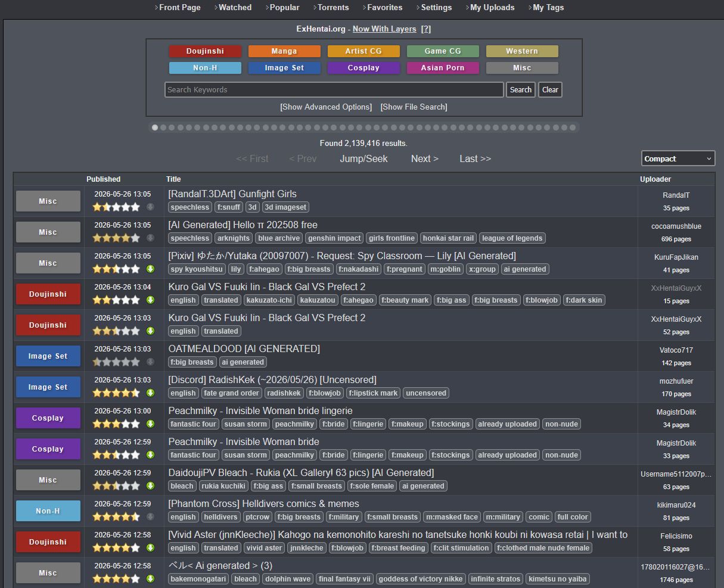This screenshot has width=724, height=588.
Task: Toggle the Misc filter in search panel
Action: point(522,68)
